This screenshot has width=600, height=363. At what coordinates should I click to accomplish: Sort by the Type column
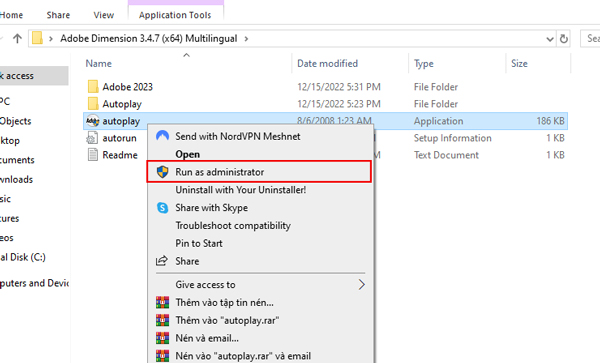424,63
